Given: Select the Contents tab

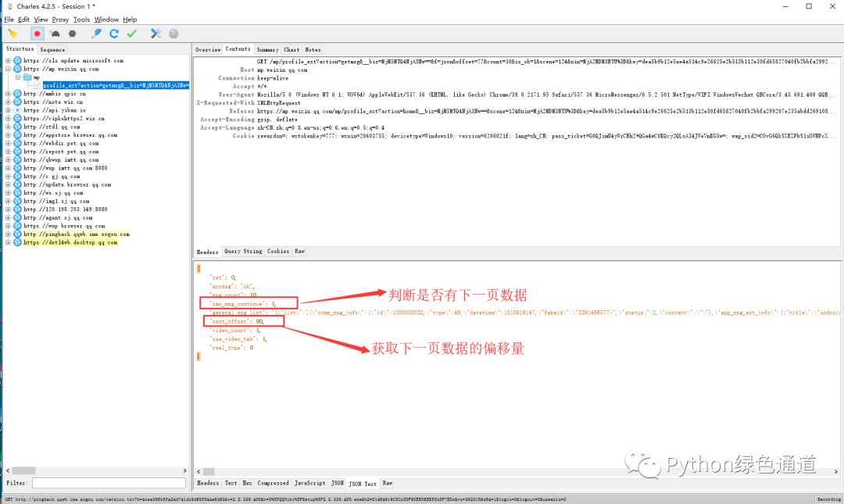Looking at the screenshot, I should click(x=238, y=49).
